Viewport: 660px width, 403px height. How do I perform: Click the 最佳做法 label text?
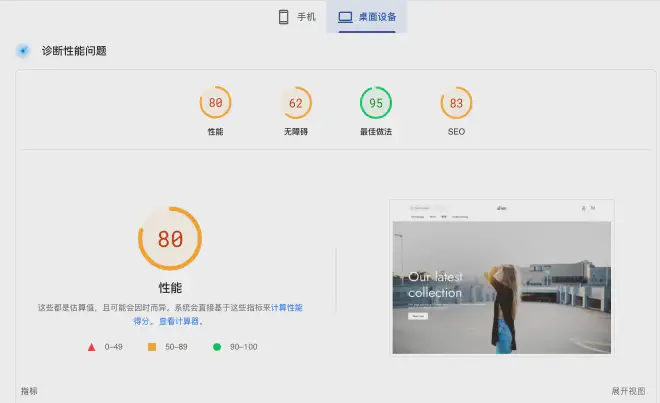[376, 132]
